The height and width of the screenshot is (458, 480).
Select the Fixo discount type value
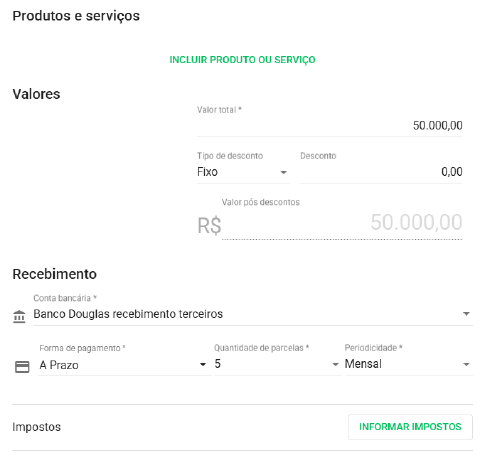click(x=207, y=172)
